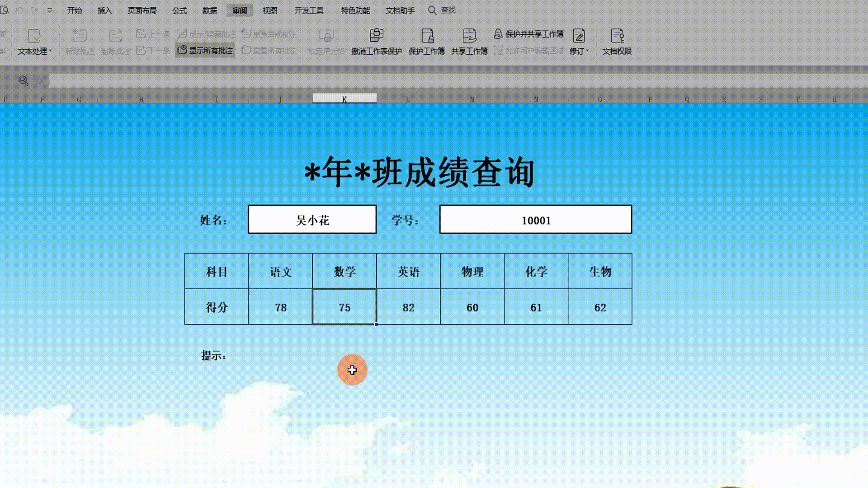
Task: Click the 查找 search icon
Action: (432, 10)
